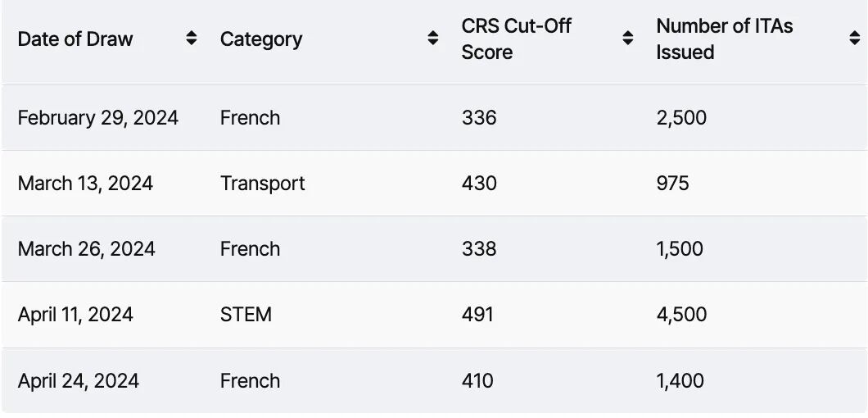The height and width of the screenshot is (418, 868).
Task: Click the 1,400 ITAs issued cell
Action: click(x=680, y=381)
